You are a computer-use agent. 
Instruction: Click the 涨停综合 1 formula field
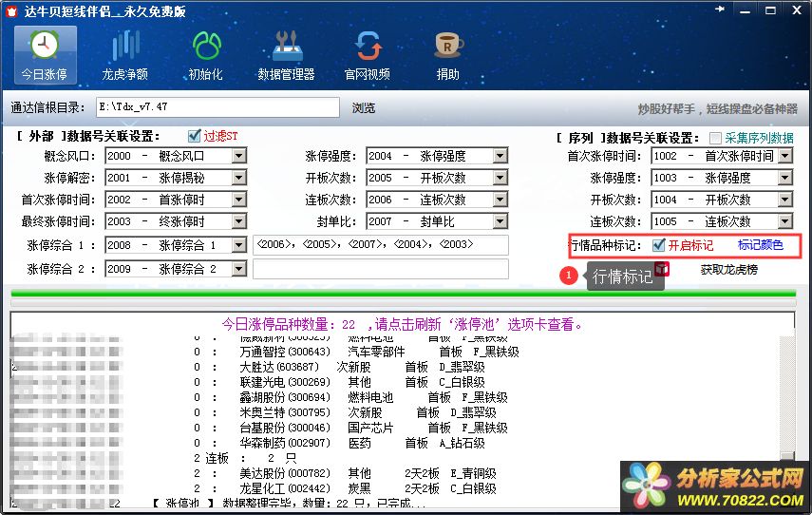(381, 245)
